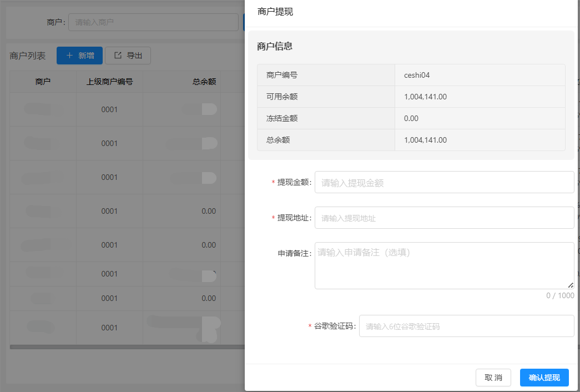Image resolution: width=580 pixels, height=392 pixels.
Task: Click the 0 / 1000 character counter
Action: [x=560, y=295]
